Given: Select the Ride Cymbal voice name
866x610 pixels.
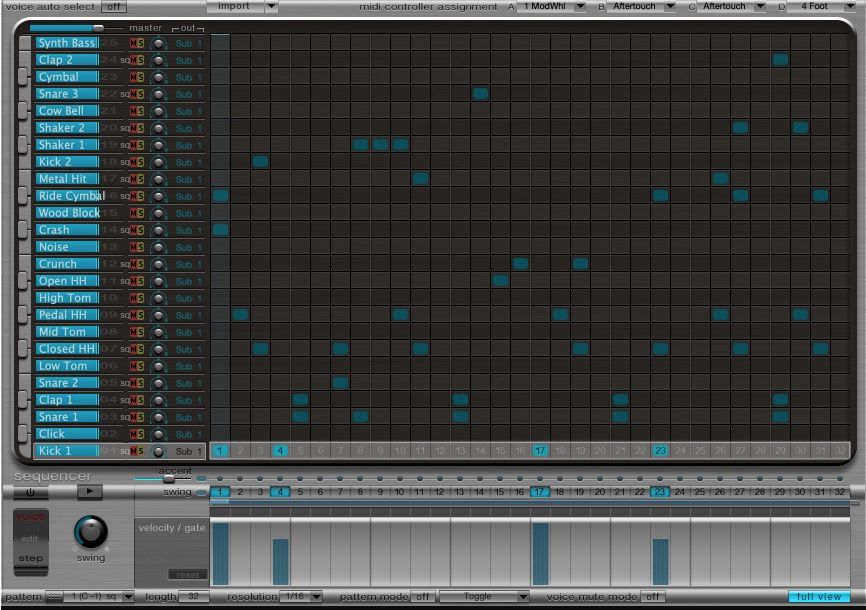Looking at the screenshot, I should (68, 196).
